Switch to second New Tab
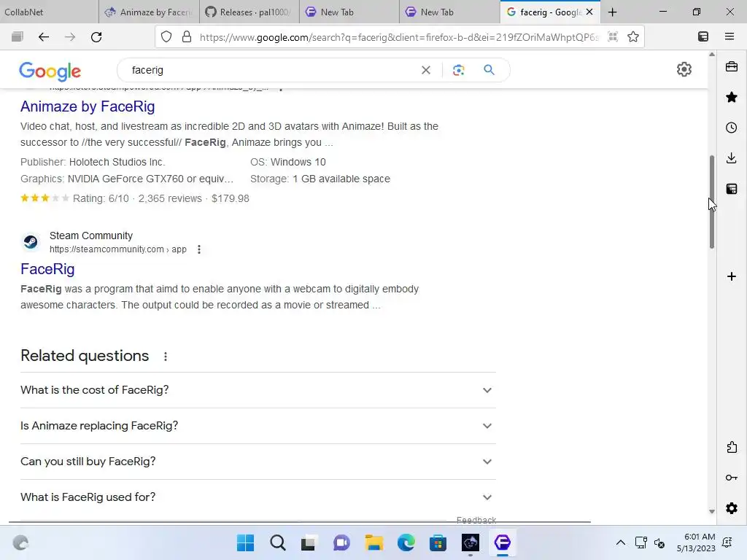The height and width of the screenshot is (560, 747). click(x=449, y=12)
